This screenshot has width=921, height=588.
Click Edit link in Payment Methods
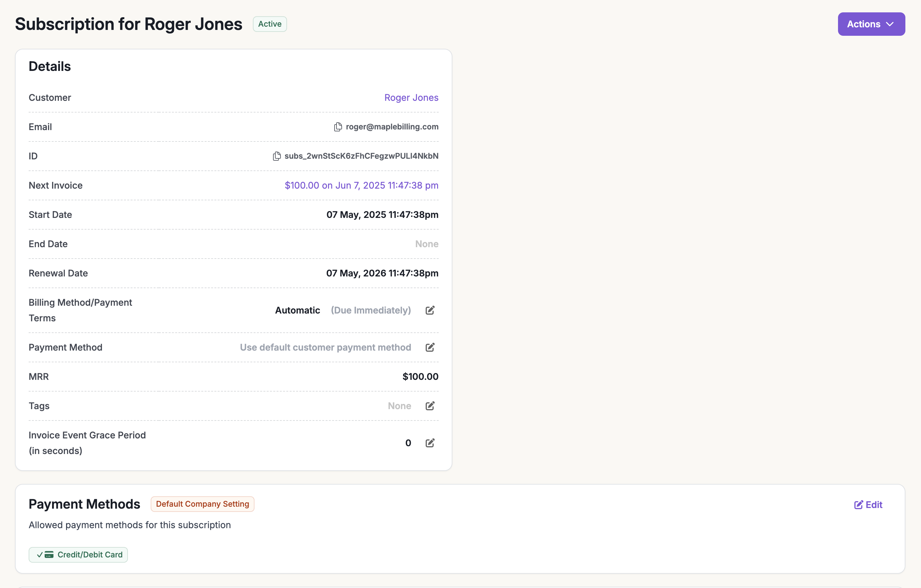873,505
